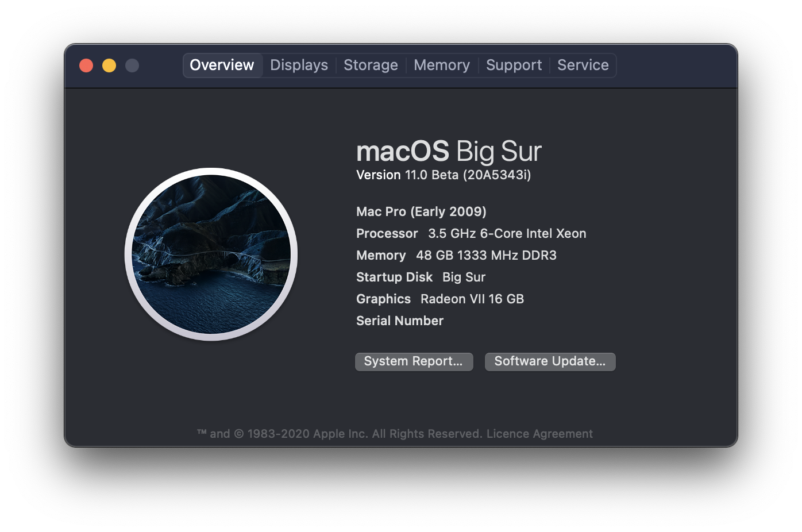Close the About This Mac window
802x532 pixels.
86,65
